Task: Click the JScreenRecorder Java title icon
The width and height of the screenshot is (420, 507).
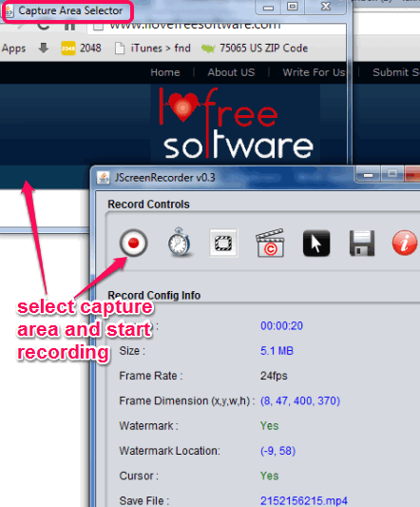Action: pos(104,178)
